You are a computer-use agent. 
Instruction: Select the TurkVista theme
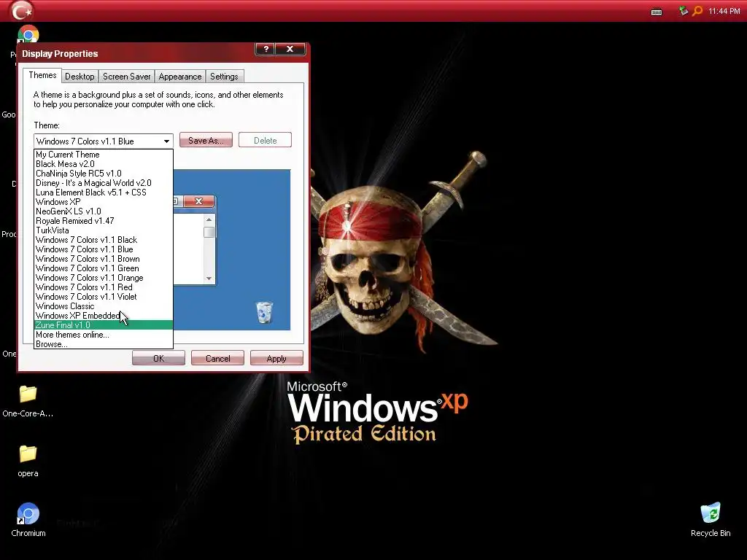point(104,230)
